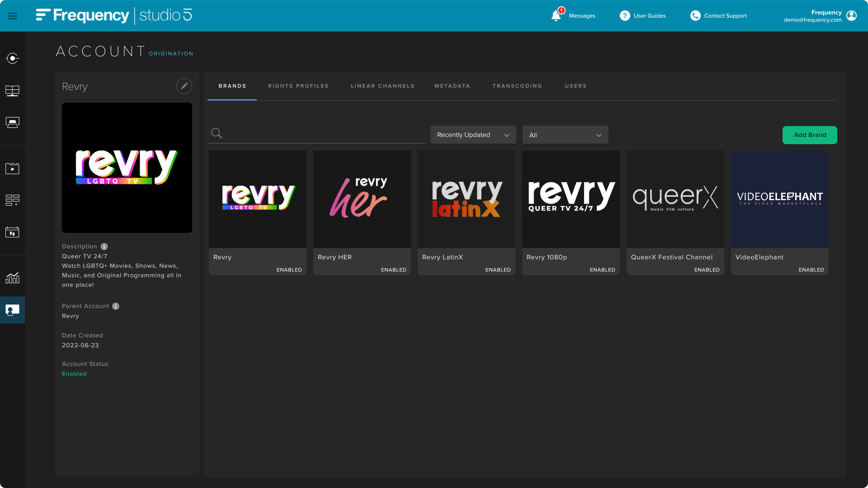Click the Account Status Enabled value
This screenshot has height=488, width=868.
[x=74, y=374]
